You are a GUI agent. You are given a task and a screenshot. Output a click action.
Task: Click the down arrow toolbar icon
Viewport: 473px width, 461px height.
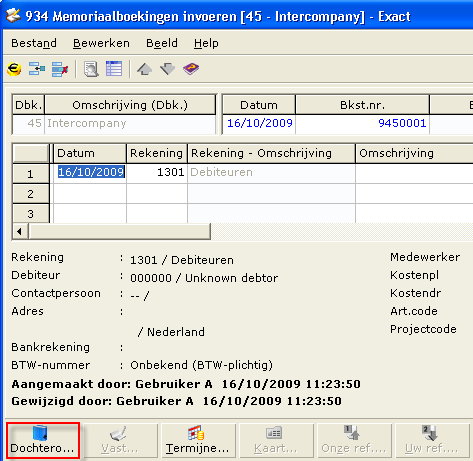click(x=167, y=69)
